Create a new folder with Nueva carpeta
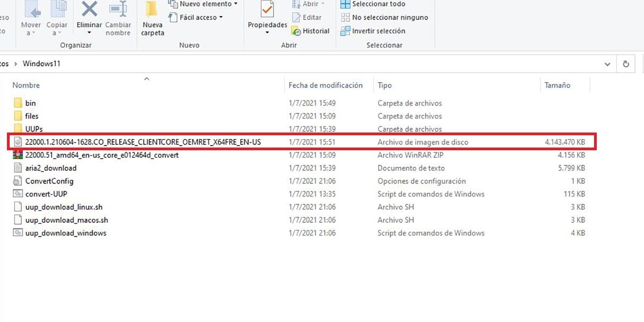This screenshot has height=322, width=644. coord(152,16)
